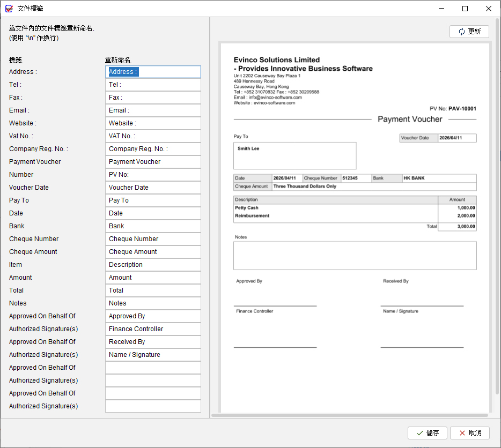The height and width of the screenshot is (448, 501).
Task: Click the Vat No. : label
Action: point(21,136)
